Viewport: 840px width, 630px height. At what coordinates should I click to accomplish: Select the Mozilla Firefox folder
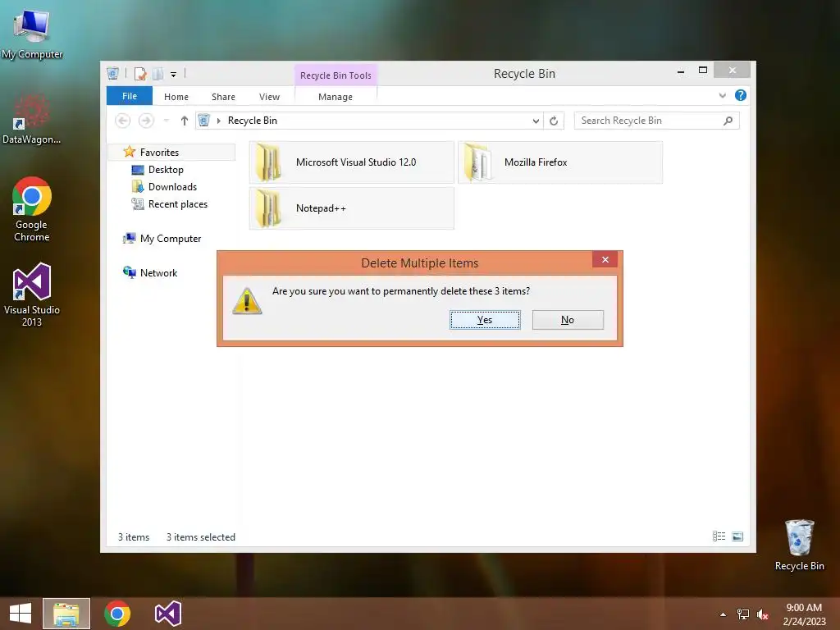tap(560, 162)
